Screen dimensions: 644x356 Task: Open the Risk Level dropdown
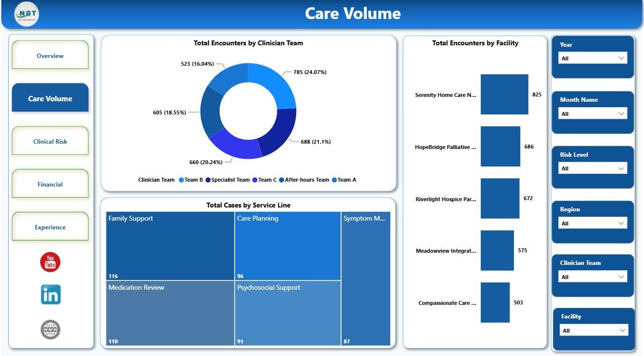click(x=592, y=168)
